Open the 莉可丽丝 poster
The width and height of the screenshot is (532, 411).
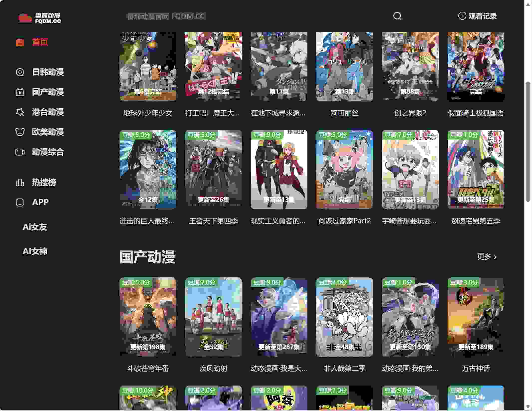click(x=345, y=67)
